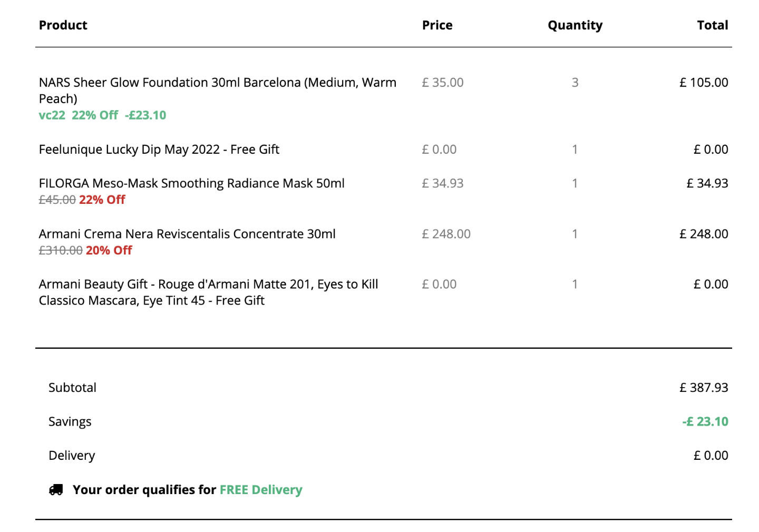Open Armani Crema Nera Reviscentalis Concentrate item
The width and height of the screenshot is (759, 532).
(x=187, y=234)
